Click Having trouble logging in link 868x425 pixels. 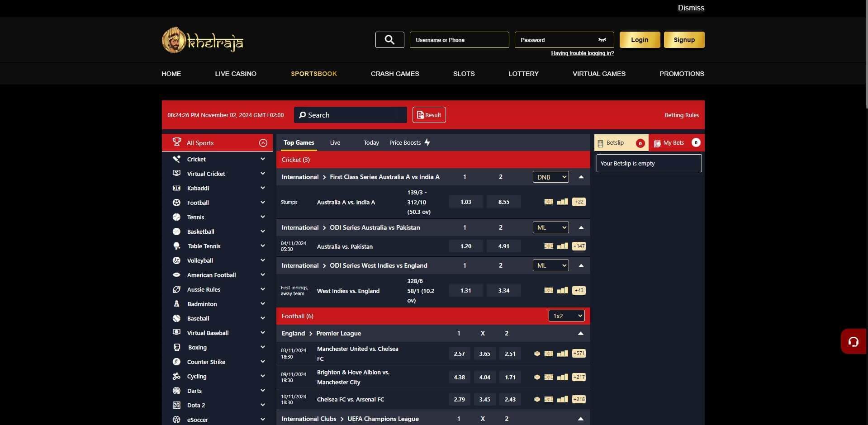point(582,53)
